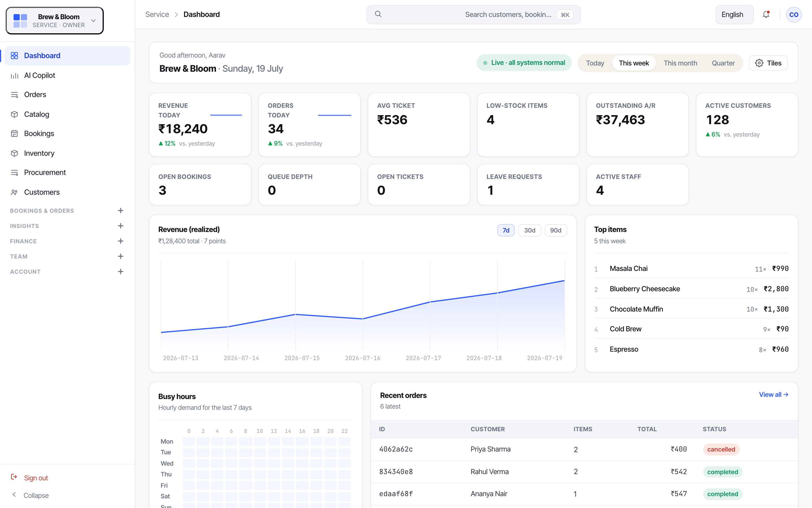This screenshot has width=812, height=508.
Task: Open the Procurement page
Action: (67, 172)
